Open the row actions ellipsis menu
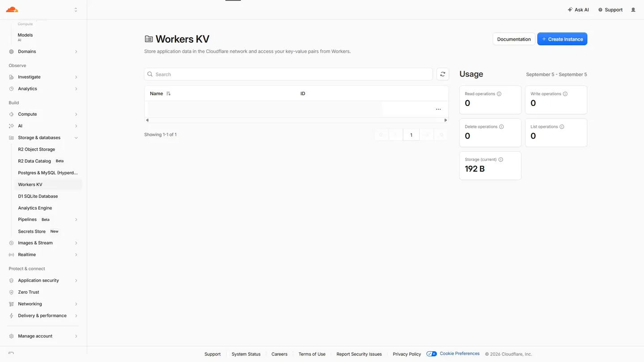Viewport: 644px width, 362px height. pos(438,109)
